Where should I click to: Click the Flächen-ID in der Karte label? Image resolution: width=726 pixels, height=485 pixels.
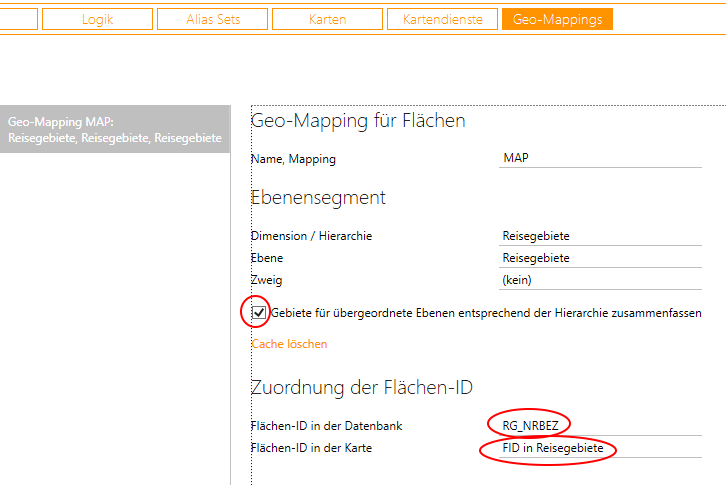click(311, 448)
